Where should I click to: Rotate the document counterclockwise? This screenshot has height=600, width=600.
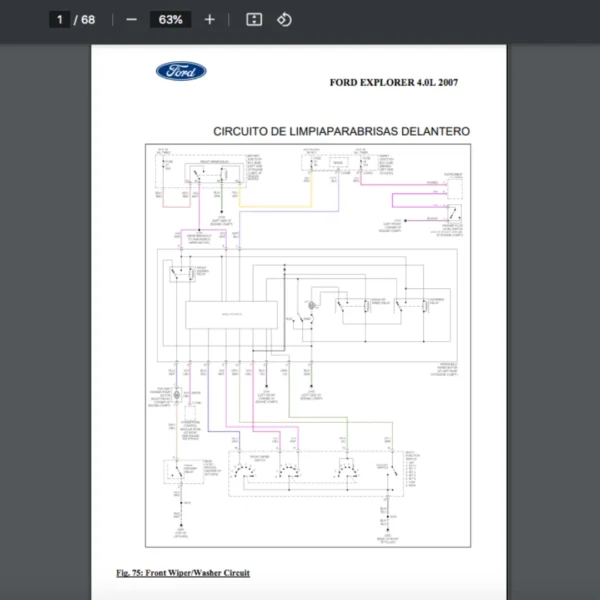[x=284, y=19]
